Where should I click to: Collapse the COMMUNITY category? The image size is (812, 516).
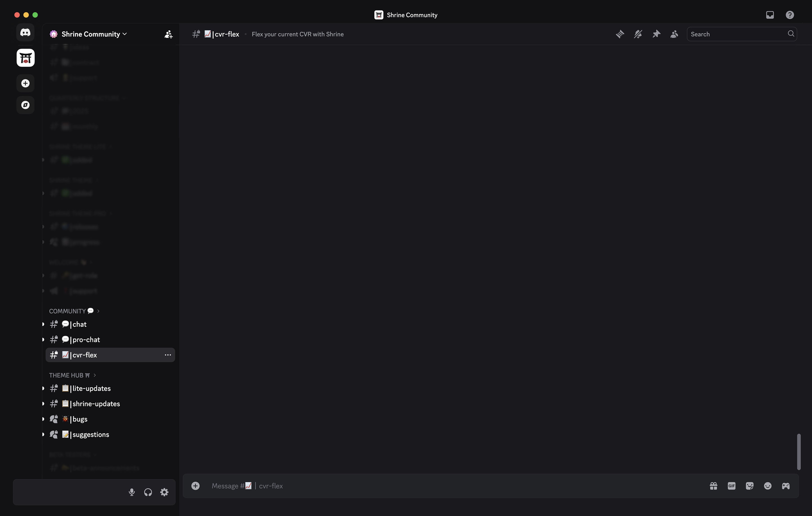click(67, 311)
